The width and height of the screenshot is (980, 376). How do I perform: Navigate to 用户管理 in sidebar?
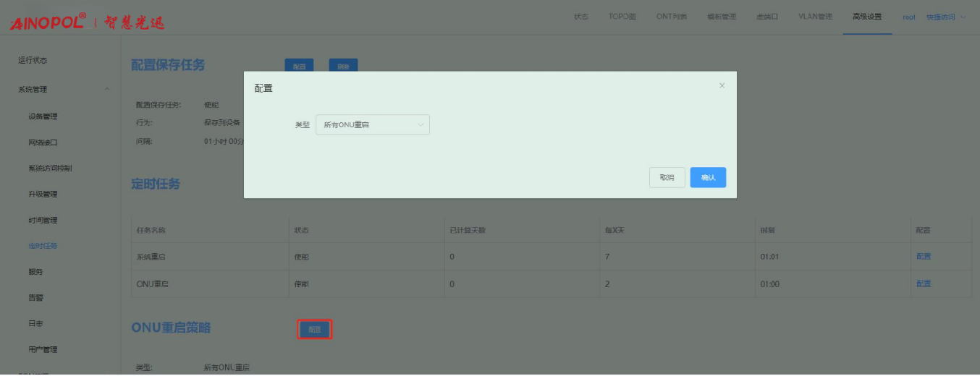coord(43,350)
